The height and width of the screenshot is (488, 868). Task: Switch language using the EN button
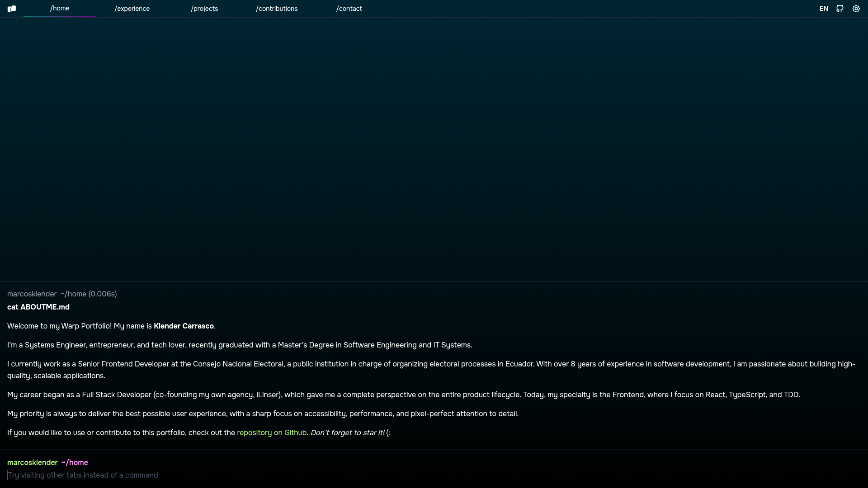824,9
